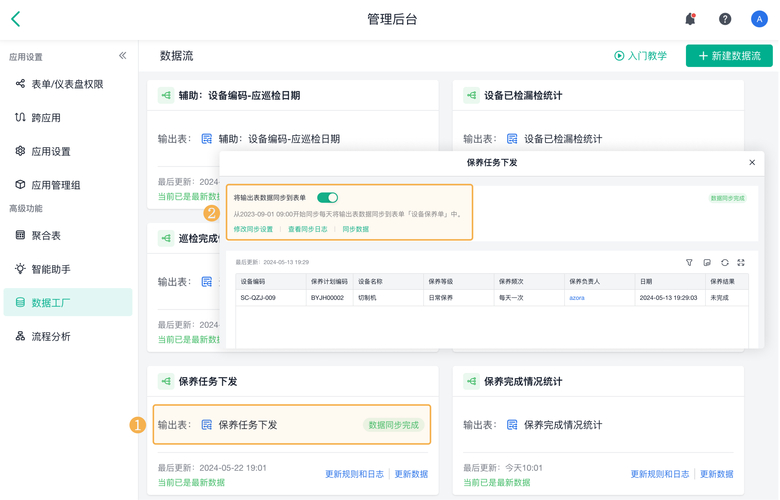Collapse the left sidebar
This screenshot has width=780, height=500.
[122, 56]
